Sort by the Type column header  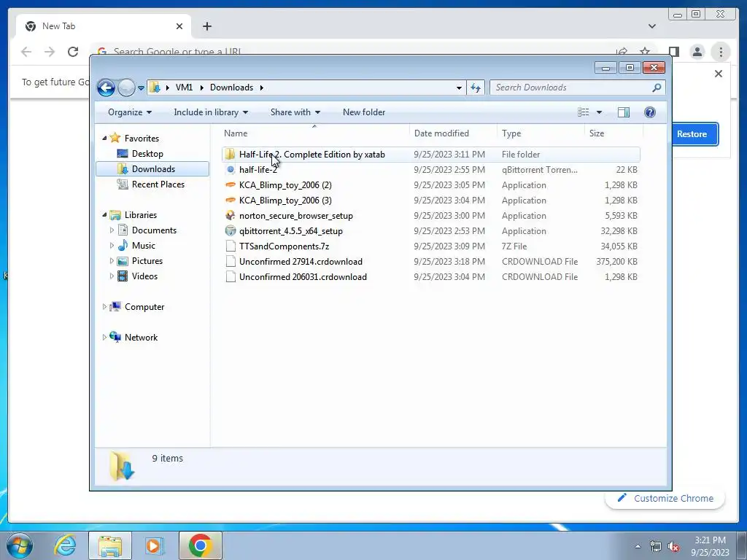point(541,133)
